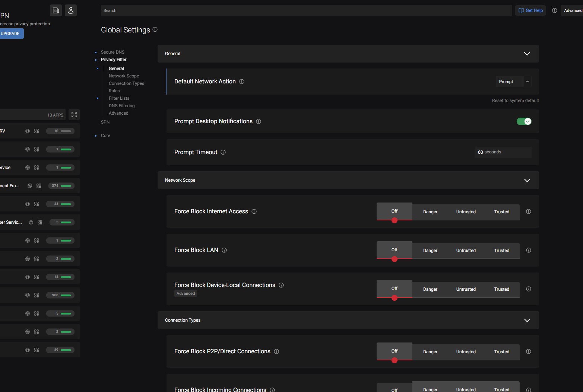This screenshot has height=392, width=583.
Task: Set Force Block LAN to Trusted
Action: tap(501, 251)
